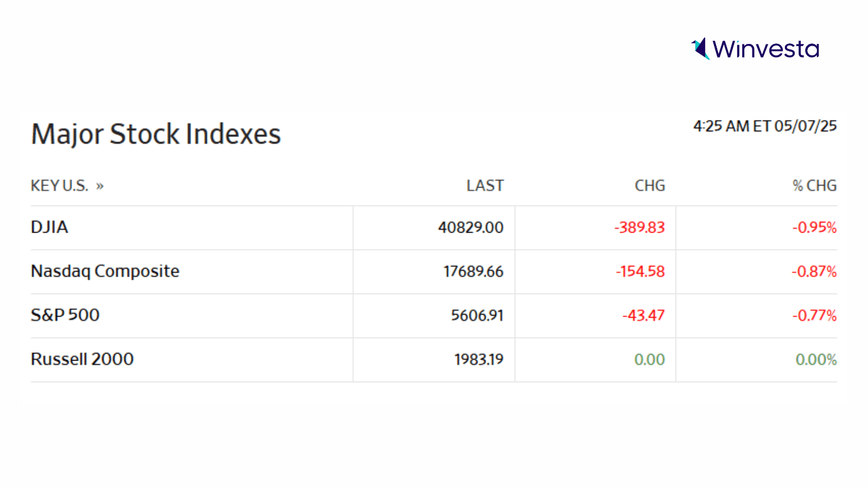
Task: Select the DJIA index name
Action: [x=49, y=227]
